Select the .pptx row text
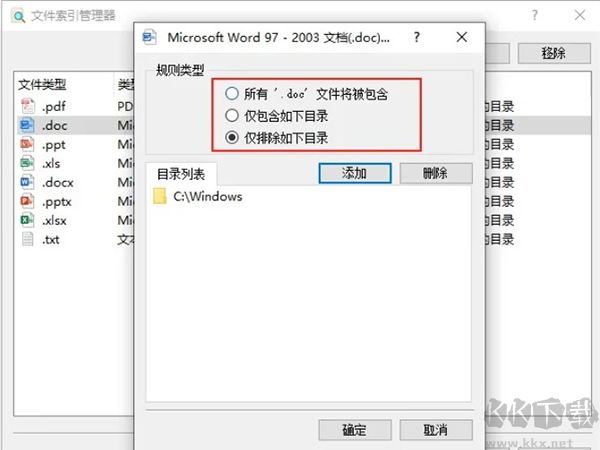The width and height of the screenshot is (600, 450). click(x=57, y=202)
